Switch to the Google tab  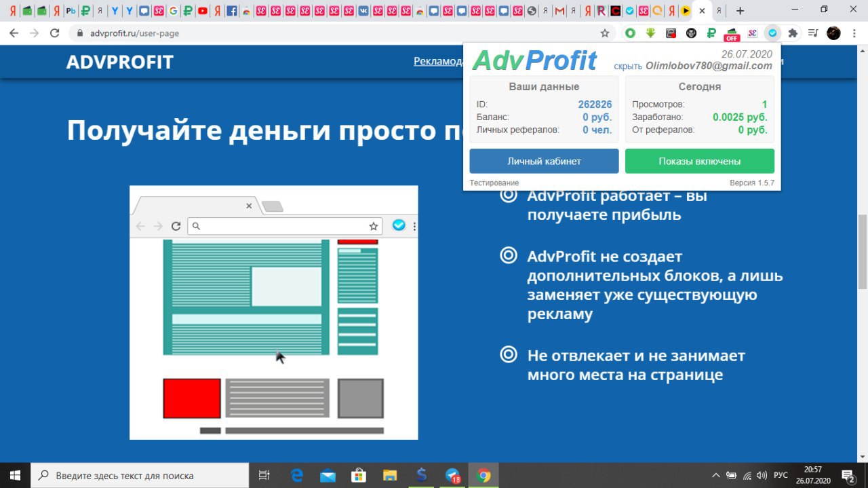point(173,11)
